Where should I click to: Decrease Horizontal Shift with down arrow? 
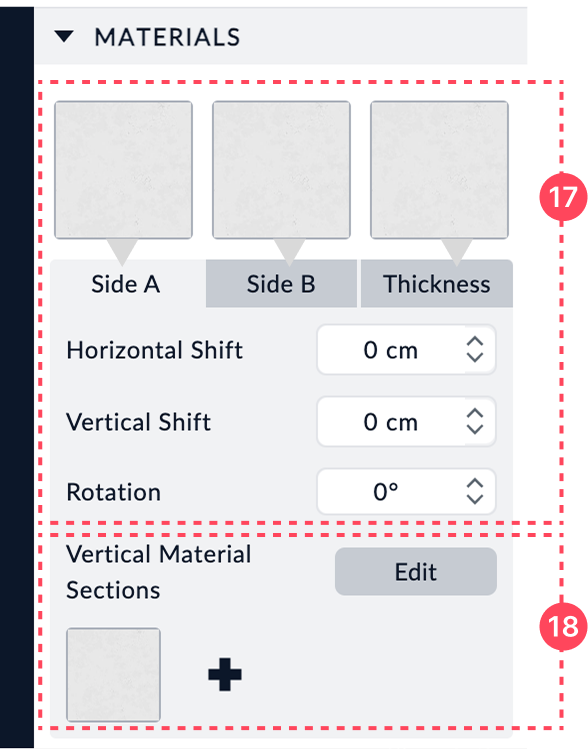475,357
